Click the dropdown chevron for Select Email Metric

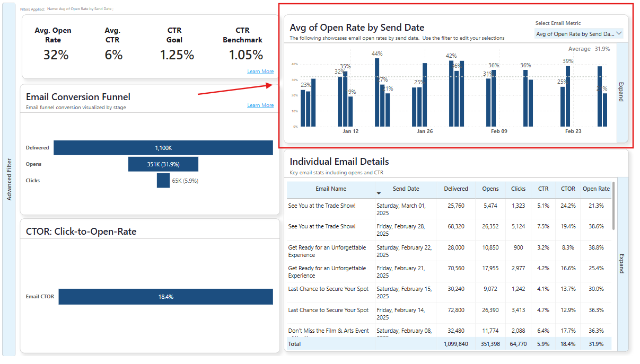coord(619,33)
